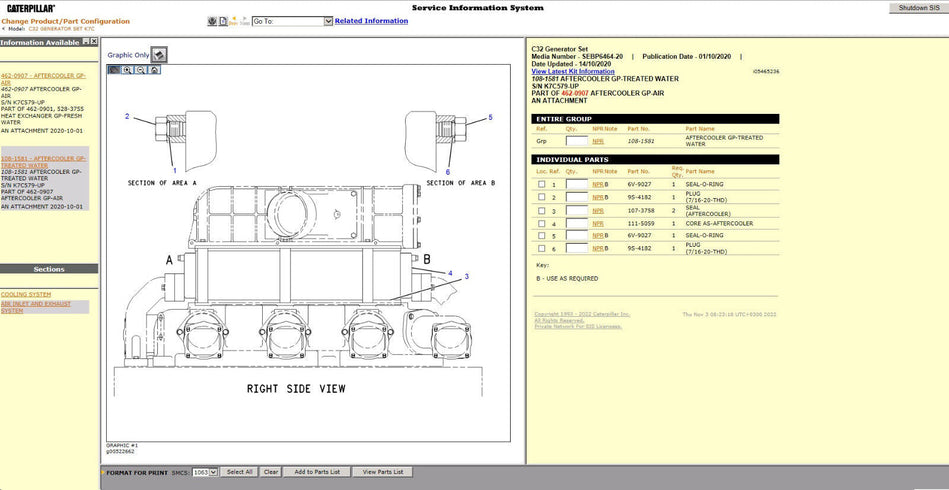Zoom out of the parts graphic
The image size is (949, 490).
[x=141, y=70]
